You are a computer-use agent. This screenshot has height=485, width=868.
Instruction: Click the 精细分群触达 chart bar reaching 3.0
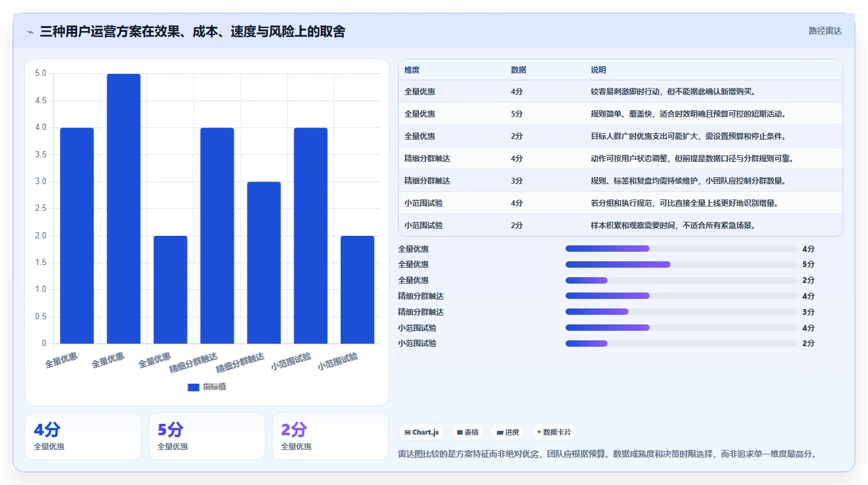264,263
